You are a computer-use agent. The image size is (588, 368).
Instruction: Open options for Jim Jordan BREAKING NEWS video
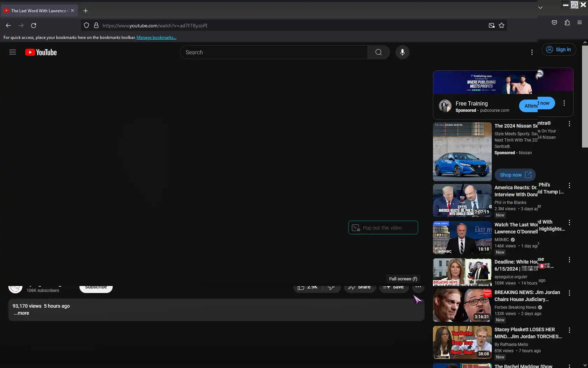click(x=569, y=293)
